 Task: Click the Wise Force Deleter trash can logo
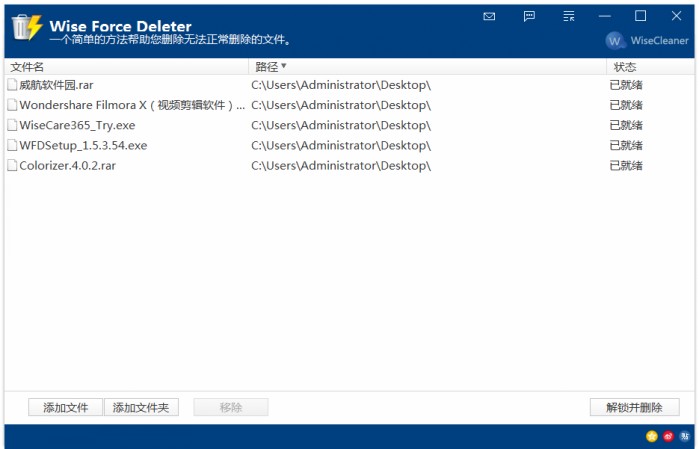[x=27, y=28]
